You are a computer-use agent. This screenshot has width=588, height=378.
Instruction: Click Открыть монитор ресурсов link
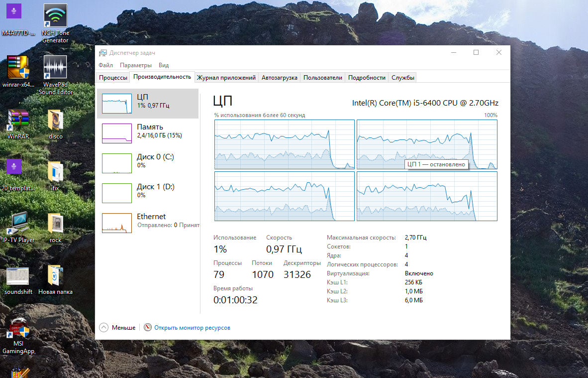point(192,328)
